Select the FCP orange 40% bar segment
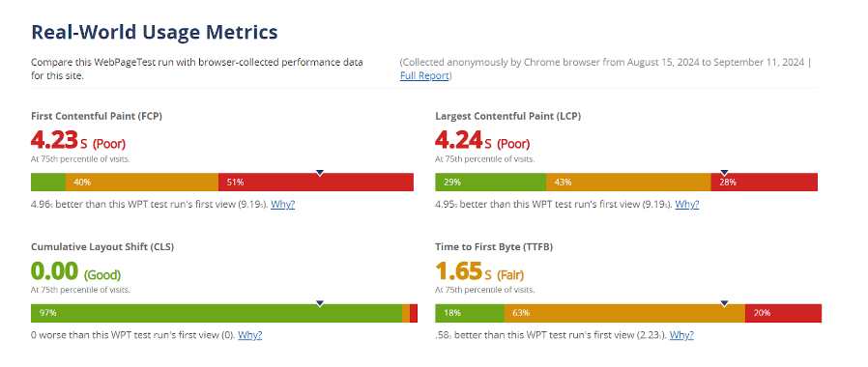 (x=142, y=182)
